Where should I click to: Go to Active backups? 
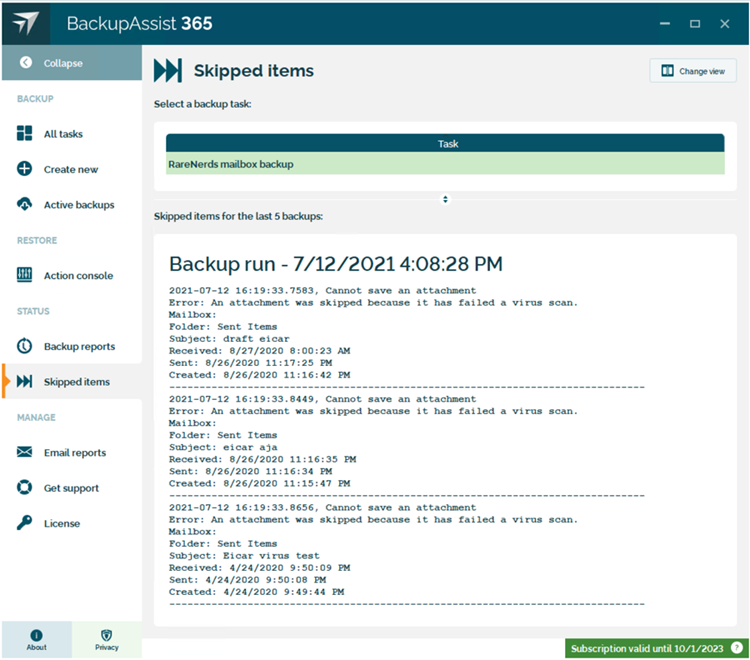(x=79, y=205)
